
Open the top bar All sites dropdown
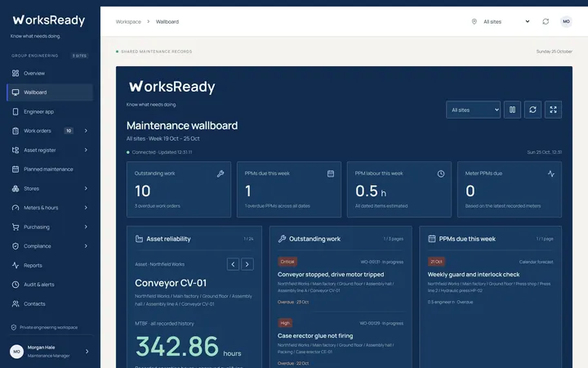(506, 22)
